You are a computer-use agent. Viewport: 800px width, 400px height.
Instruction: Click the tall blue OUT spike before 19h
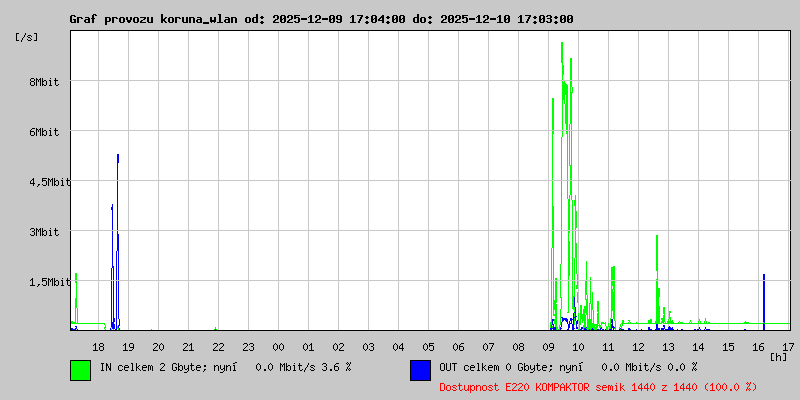118,240
